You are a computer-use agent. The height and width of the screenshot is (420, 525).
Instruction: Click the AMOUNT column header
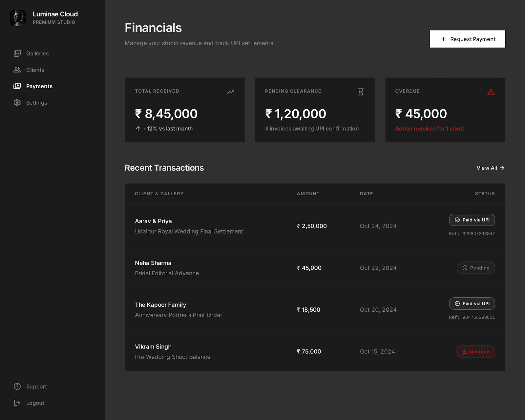308,194
